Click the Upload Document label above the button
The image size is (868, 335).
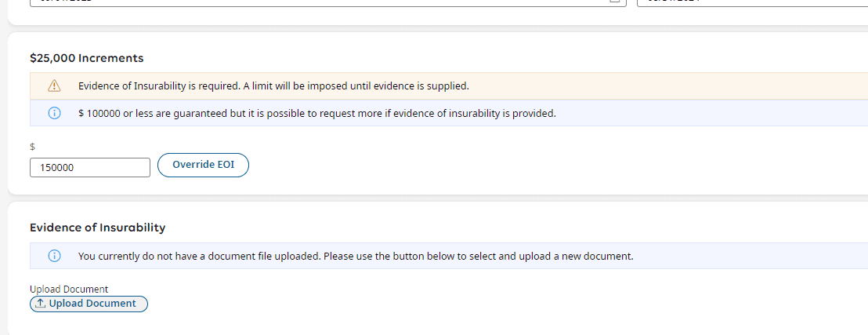(69, 289)
